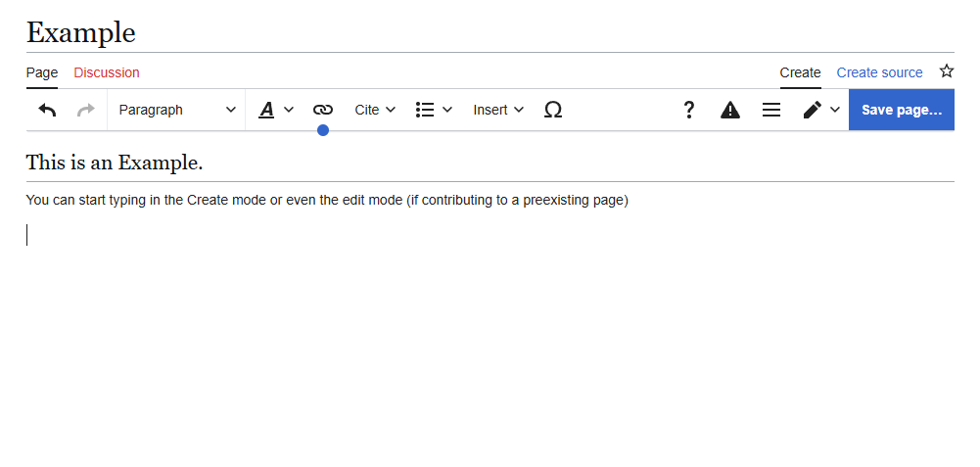
Task: Open the hamburger page options menu
Action: click(771, 110)
